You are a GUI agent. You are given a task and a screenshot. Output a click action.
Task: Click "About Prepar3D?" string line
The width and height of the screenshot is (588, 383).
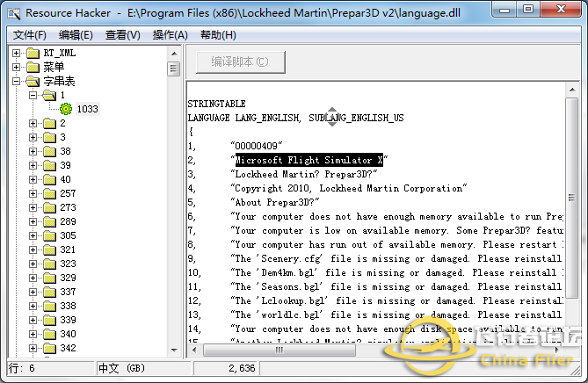point(275,202)
